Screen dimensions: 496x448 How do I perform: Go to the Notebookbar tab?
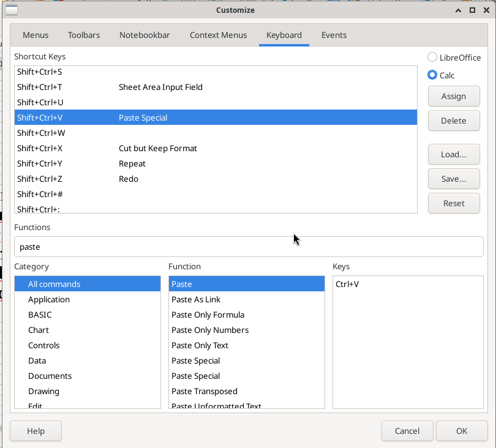click(145, 35)
